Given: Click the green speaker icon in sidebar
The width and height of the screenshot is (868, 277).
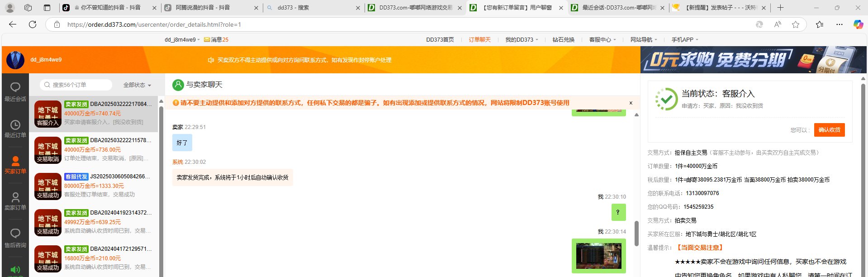Looking at the screenshot, I should click(x=15, y=270).
